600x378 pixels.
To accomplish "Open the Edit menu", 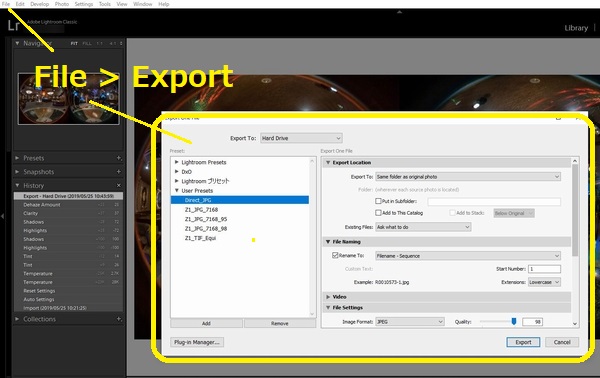I will pyautogui.click(x=20, y=4).
